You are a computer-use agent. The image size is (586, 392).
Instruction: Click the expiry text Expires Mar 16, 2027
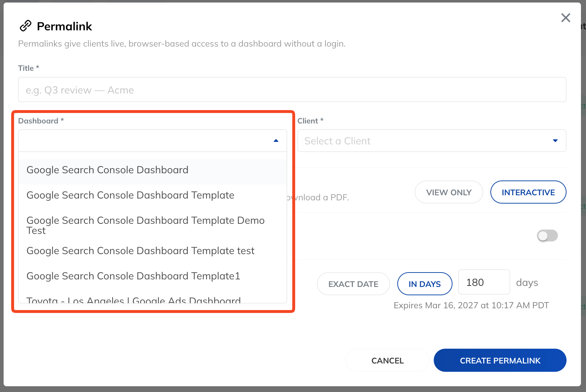(471, 305)
